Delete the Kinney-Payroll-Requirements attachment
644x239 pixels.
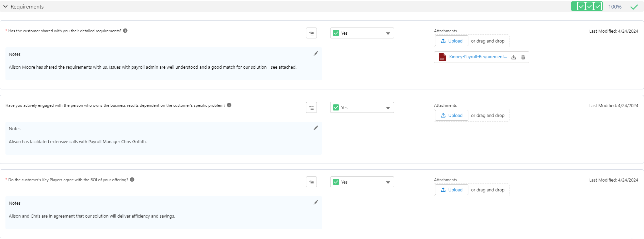tap(523, 57)
